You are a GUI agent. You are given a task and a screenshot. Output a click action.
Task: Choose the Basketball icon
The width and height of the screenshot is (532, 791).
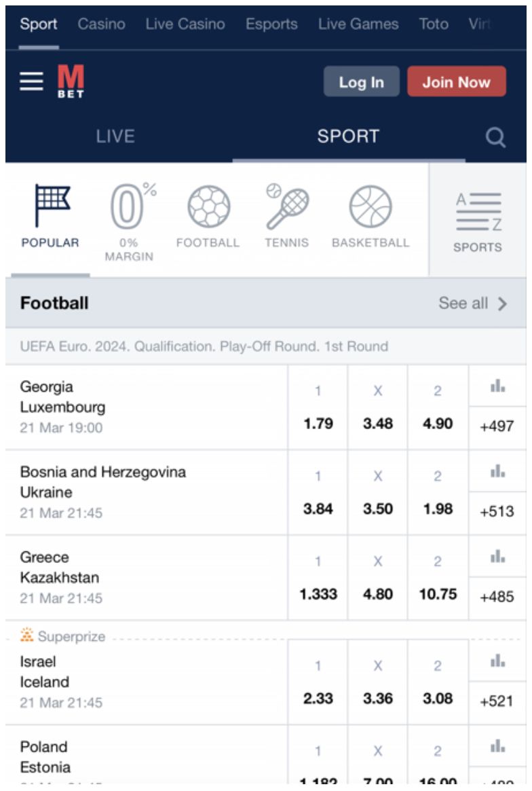click(370, 206)
